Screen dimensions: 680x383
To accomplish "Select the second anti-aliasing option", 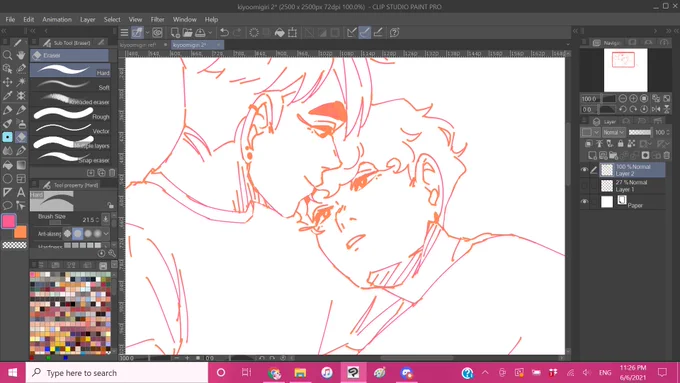I will click(78, 233).
